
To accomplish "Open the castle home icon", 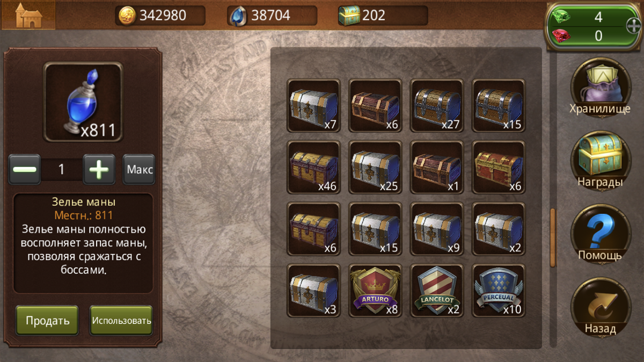I will [28, 15].
